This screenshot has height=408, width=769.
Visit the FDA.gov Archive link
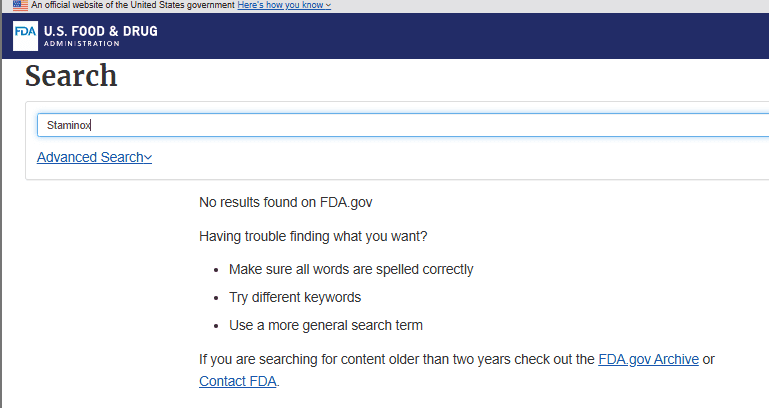pyautogui.click(x=648, y=359)
